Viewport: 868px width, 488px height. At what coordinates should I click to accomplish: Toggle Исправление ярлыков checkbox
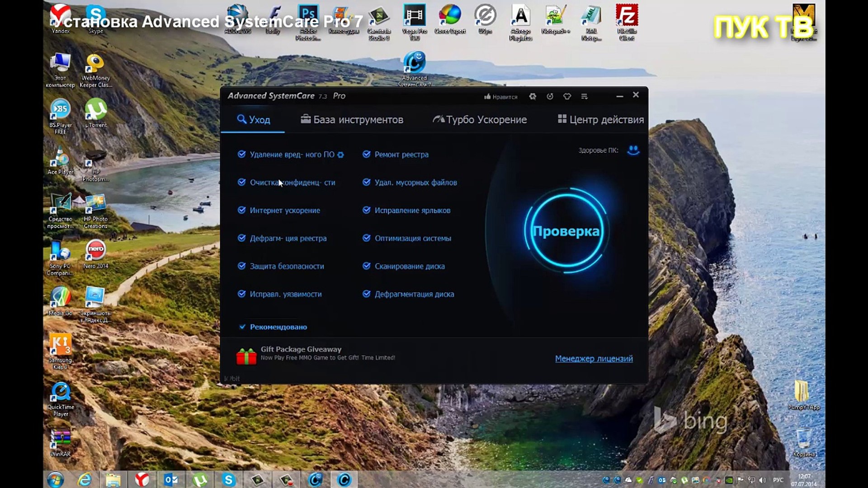366,210
